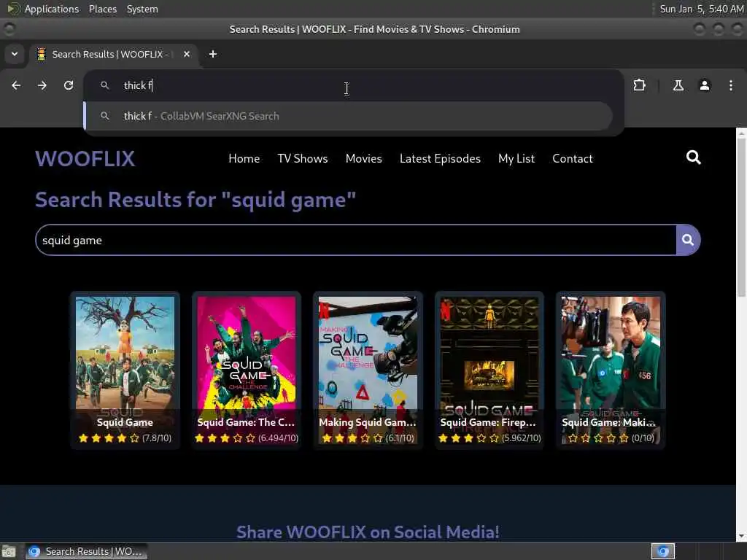Open Chrome Labs flask icon
The image size is (747, 560).
click(678, 85)
